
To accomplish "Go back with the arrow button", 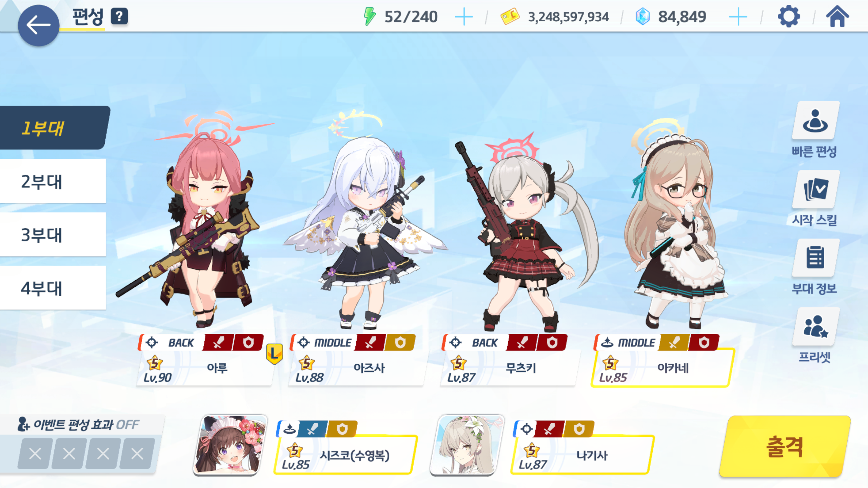I will pos(38,25).
